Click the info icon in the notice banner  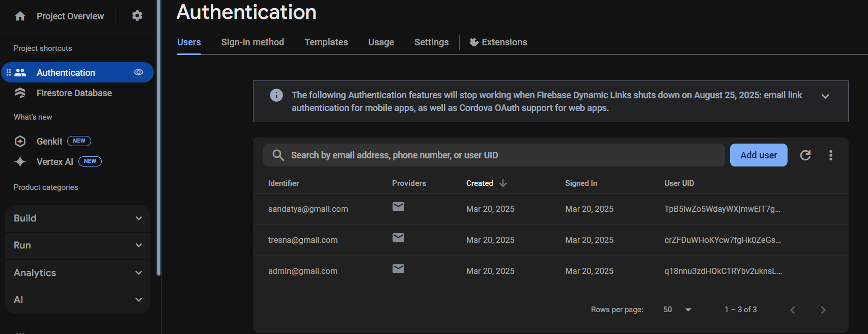click(x=276, y=95)
